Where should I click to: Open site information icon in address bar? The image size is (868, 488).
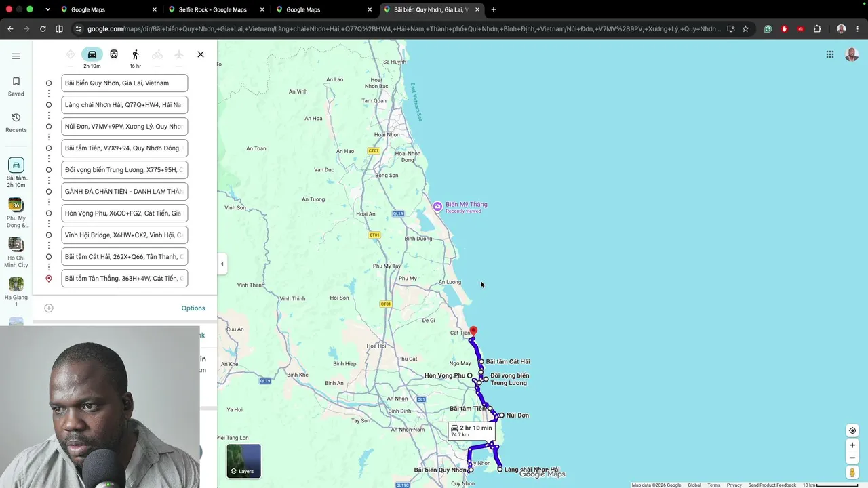[x=79, y=28]
